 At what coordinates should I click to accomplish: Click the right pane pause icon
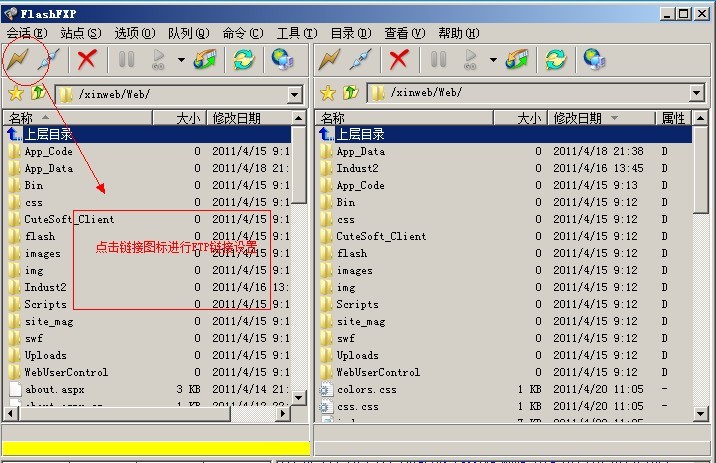[x=438, y=59]
